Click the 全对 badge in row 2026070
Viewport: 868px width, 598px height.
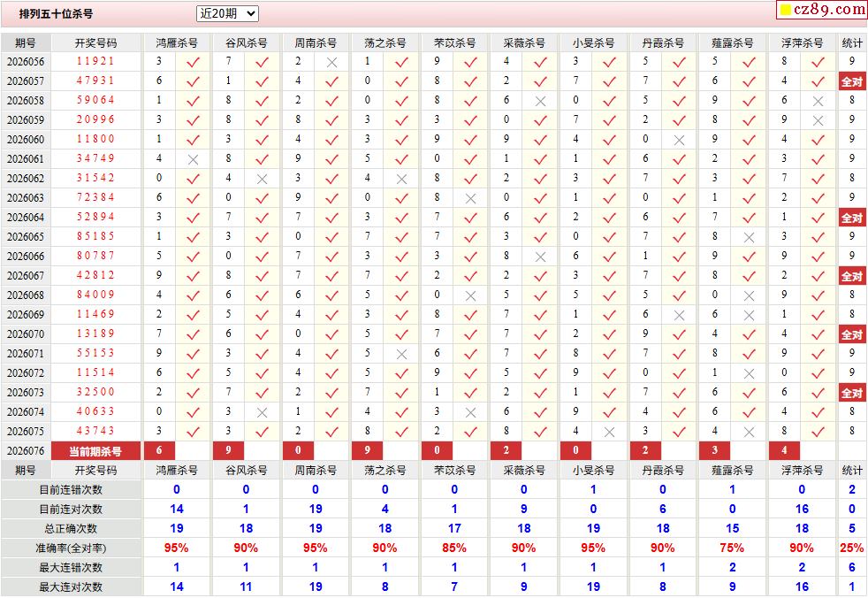852,334
